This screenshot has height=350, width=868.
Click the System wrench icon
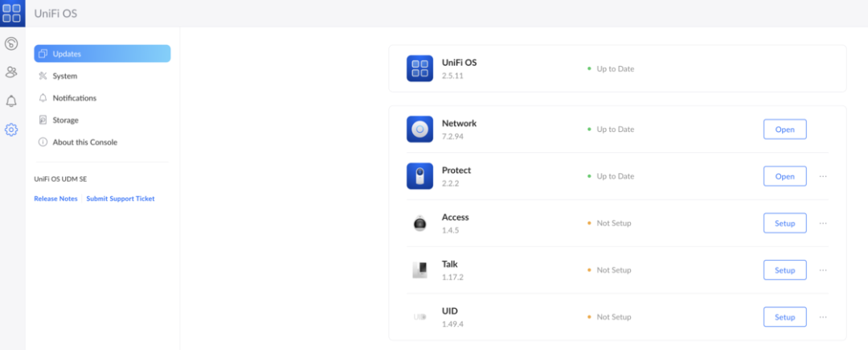[x=43, y=76]
